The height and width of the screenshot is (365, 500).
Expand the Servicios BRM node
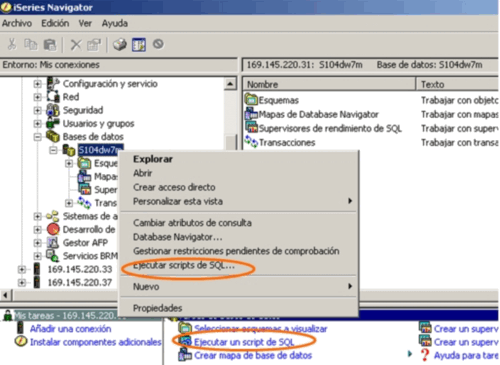click(38, 256)
